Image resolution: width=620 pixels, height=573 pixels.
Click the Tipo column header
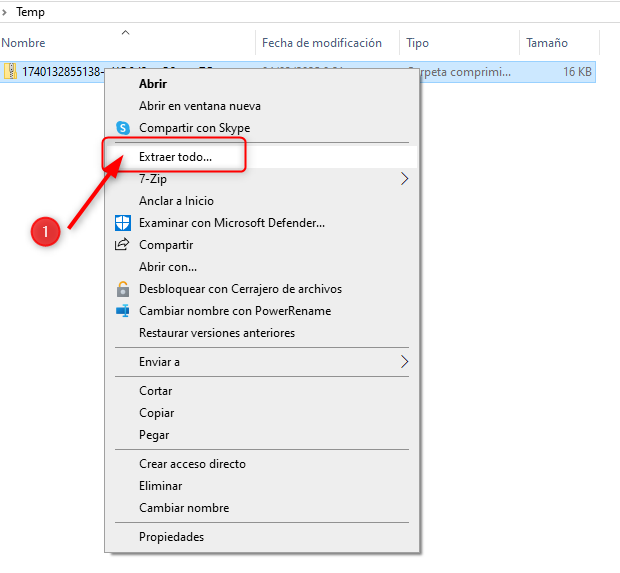(418, 43)
